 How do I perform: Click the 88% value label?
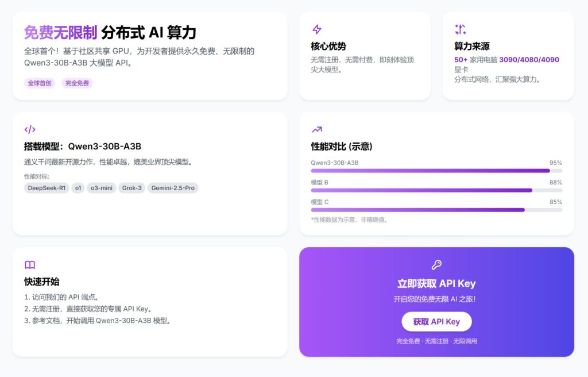pos(556,183)
